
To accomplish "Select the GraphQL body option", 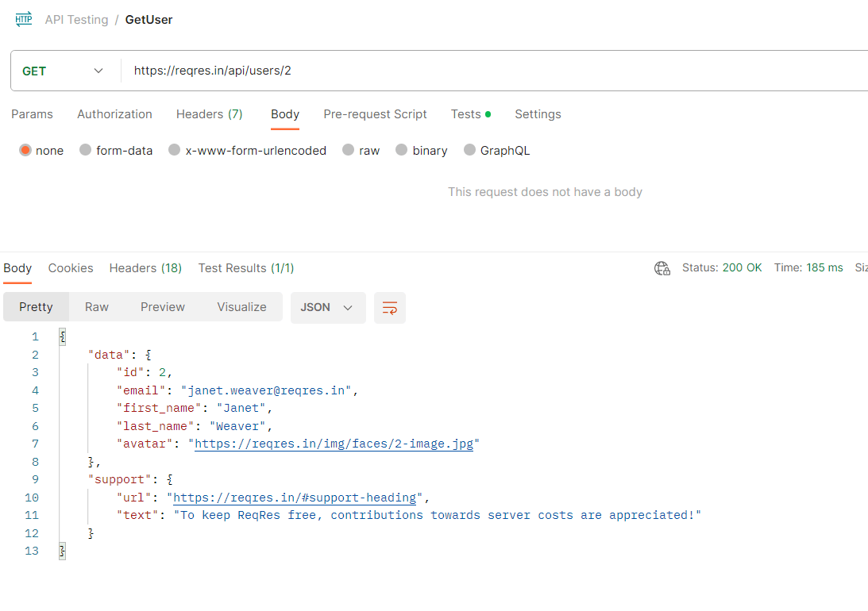I will click(x=470, y=151).
